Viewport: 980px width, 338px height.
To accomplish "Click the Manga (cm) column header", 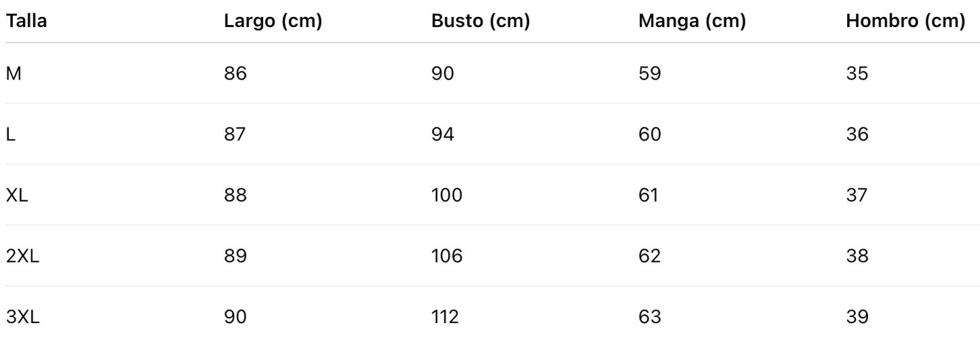I will click(692, 21).
